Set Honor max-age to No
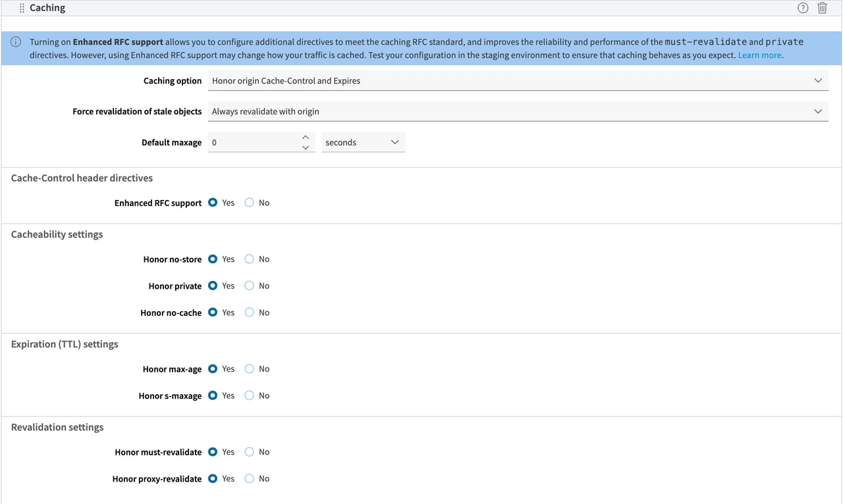This screenshot has width=843, height=504. coord(249,369)
